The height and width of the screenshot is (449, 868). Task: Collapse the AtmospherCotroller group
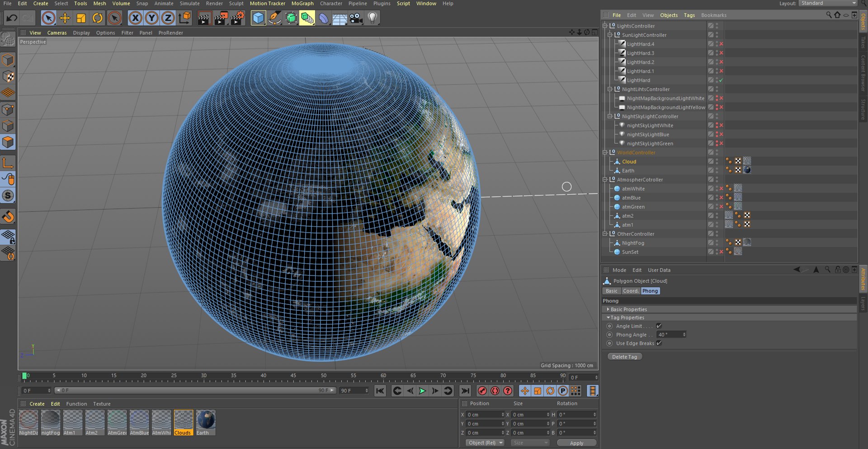tap(605, 180)
